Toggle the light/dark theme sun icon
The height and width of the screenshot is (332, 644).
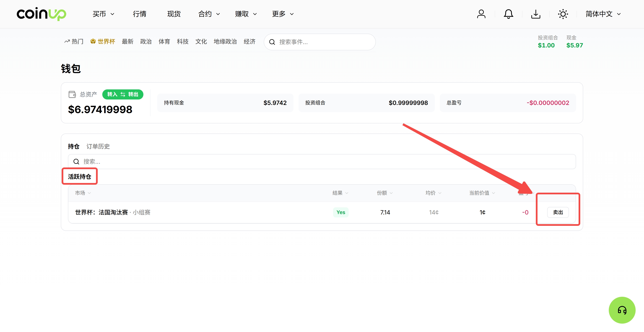(x=563, y=14)
